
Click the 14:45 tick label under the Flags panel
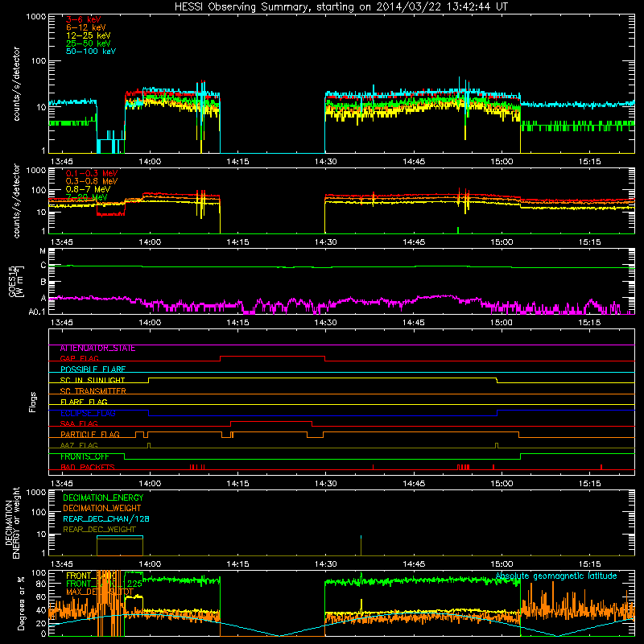[x=414, y=484]
